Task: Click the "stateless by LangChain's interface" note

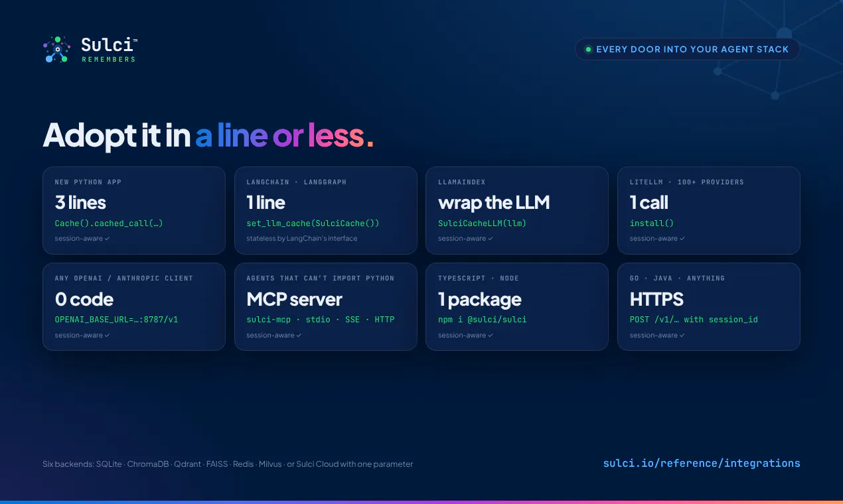Action: pyautogui.click(x=302, y=239)
